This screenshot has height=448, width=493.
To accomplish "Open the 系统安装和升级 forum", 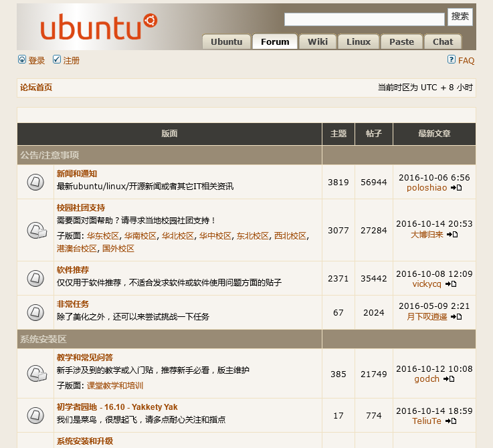I will (85, 441).
